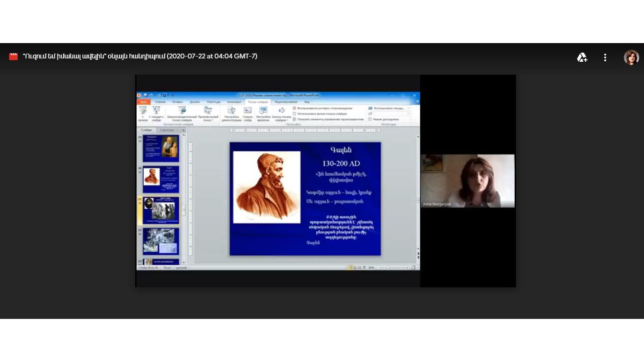Click the orange 'Файл' button
The height and width of the screenshot is (362, 644).
(143, 102)
